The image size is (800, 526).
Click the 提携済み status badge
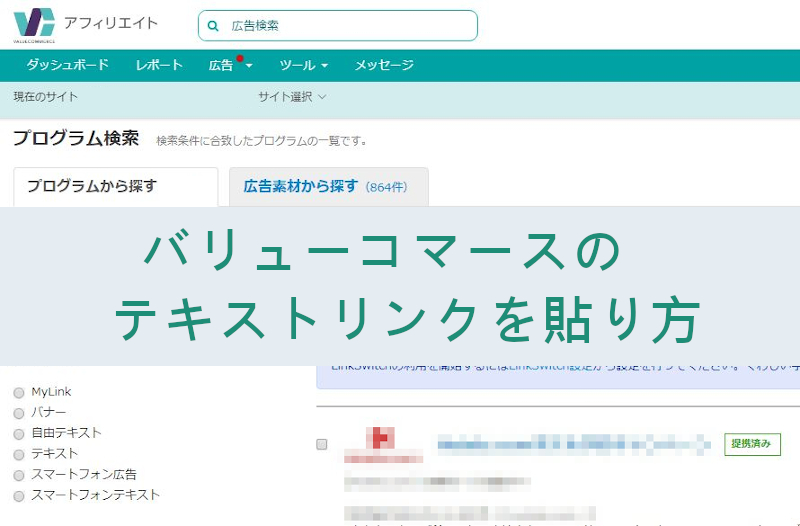(752, 444)
